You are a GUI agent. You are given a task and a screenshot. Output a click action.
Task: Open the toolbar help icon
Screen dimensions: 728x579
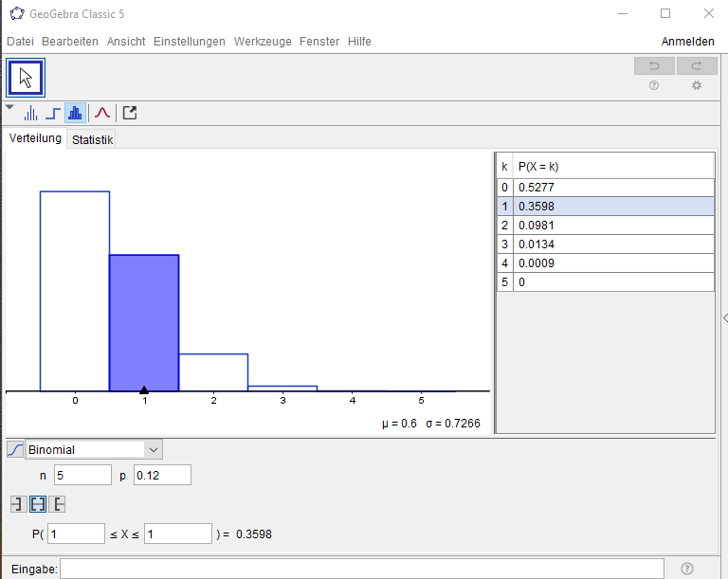click(x=654, y=85)
